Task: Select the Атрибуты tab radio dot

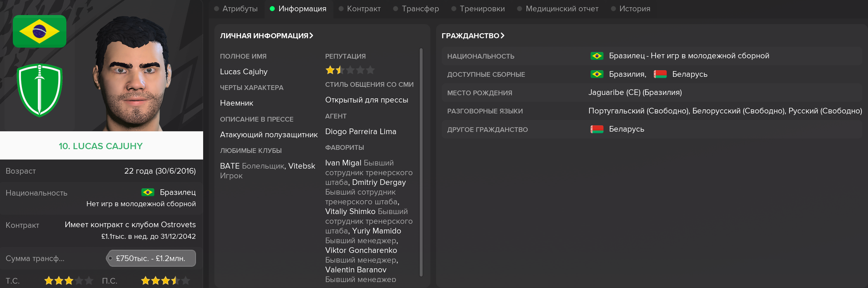Action: click(217, 9)
